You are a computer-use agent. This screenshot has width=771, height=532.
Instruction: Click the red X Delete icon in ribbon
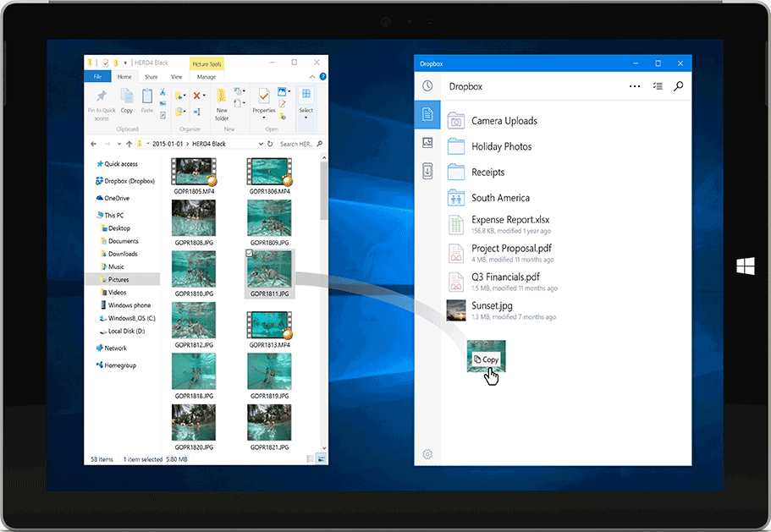tap(196, 96)
